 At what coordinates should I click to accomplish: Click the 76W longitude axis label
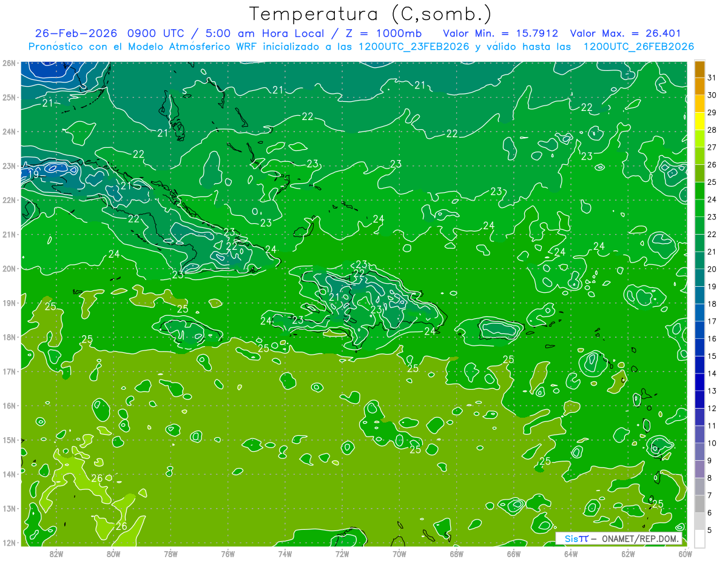click(x=227, y=554)
